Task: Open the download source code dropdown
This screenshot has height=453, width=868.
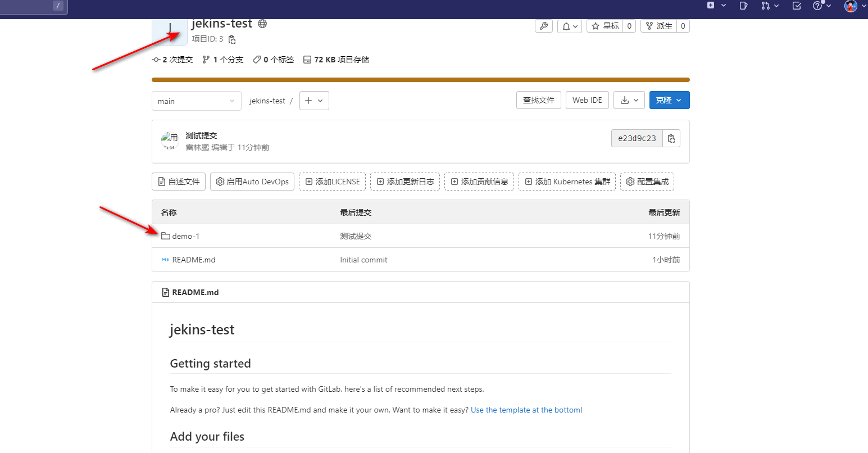Action: click(x=629, y=100)
